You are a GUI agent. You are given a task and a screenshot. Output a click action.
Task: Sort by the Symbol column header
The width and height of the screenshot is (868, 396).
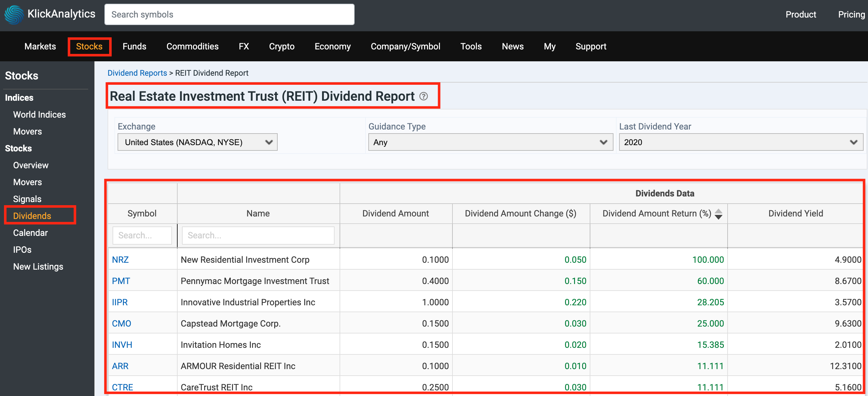pyautogui.click(x=142, y=213)
